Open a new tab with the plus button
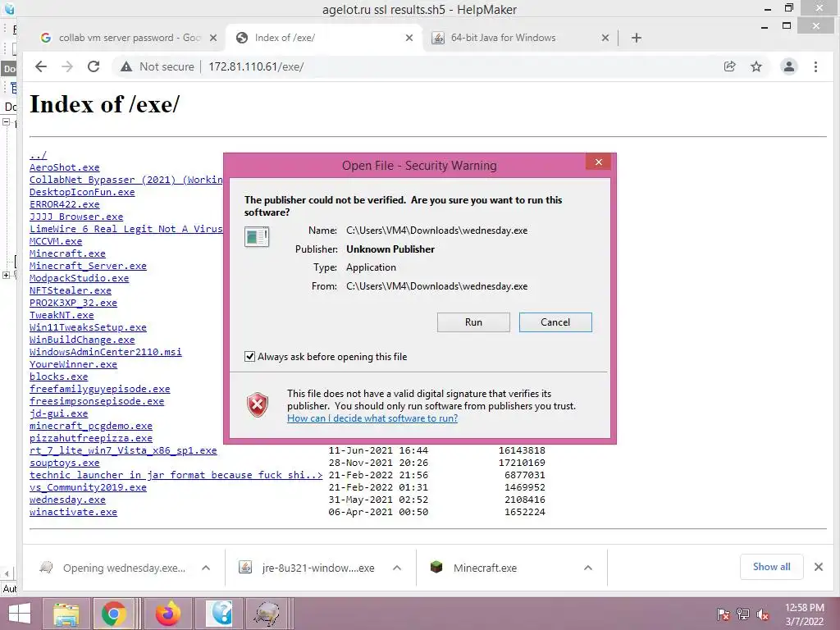The image size is (840, 630). coord(637,38)
